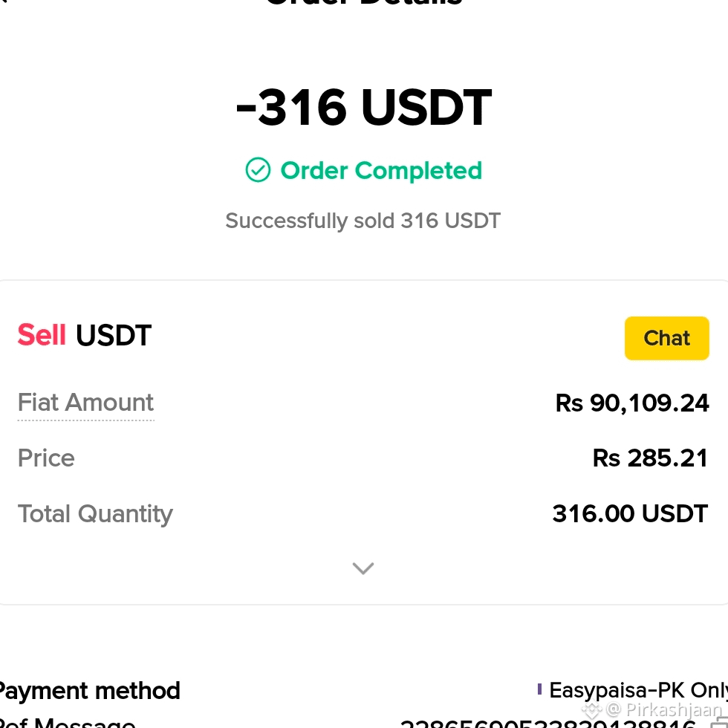Click the purple Easypaisa payment marker
The width and height of the screenshot is (728, 728).
pos(539,689)
